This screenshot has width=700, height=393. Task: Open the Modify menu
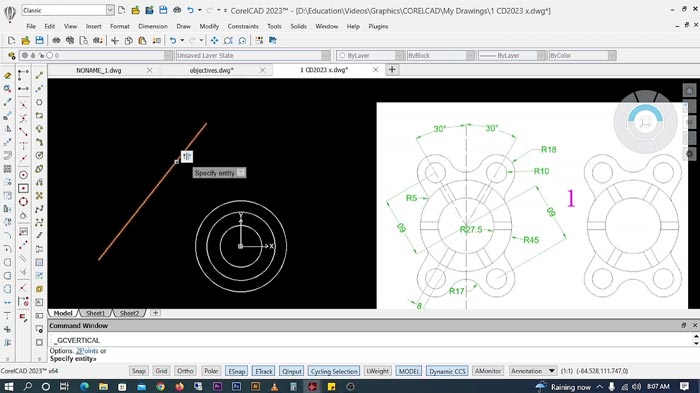[209, 26]
